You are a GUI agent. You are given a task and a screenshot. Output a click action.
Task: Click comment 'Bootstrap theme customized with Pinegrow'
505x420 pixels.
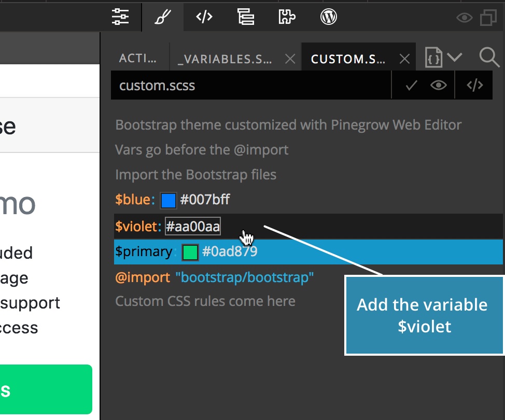(x=289, y=125)
